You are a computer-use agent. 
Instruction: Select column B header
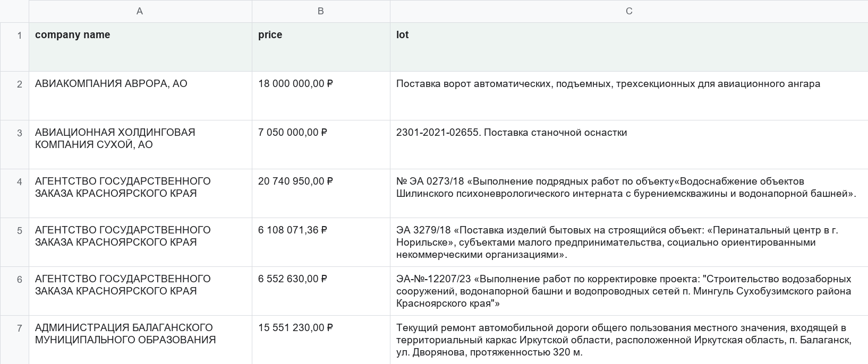coord(321,11)
